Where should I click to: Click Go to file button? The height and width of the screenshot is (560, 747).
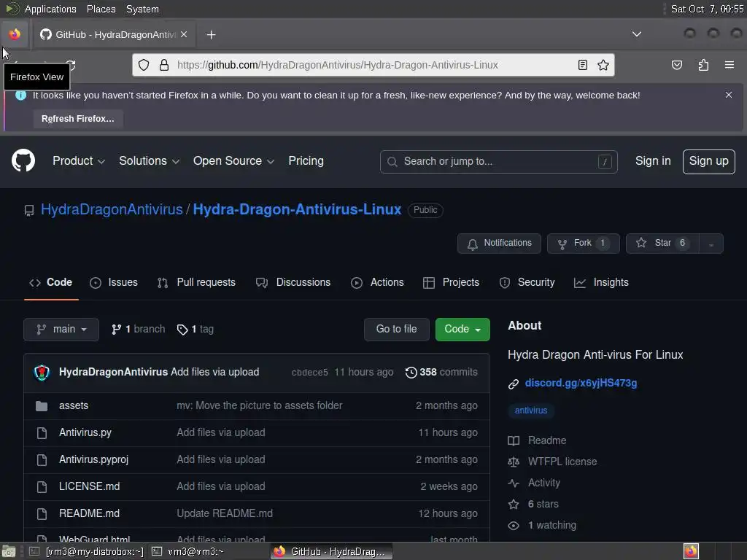point(396,329)
